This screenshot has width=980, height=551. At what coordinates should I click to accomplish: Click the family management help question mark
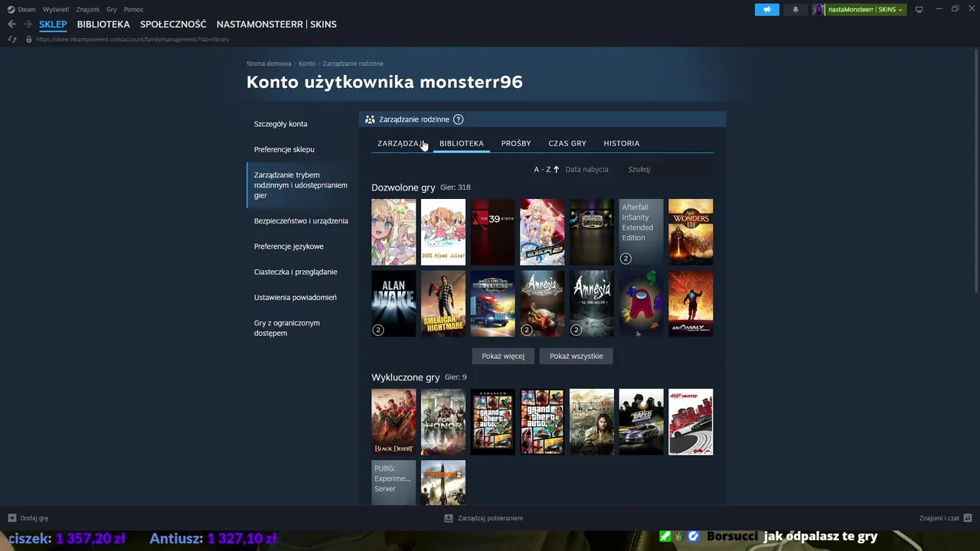(x=458, y=119)
